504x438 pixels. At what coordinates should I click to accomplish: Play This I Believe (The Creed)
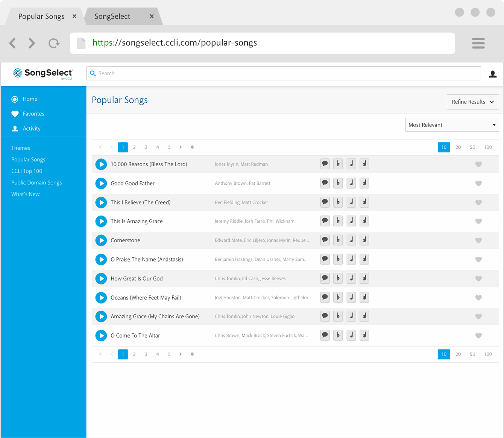pos(101,202)
